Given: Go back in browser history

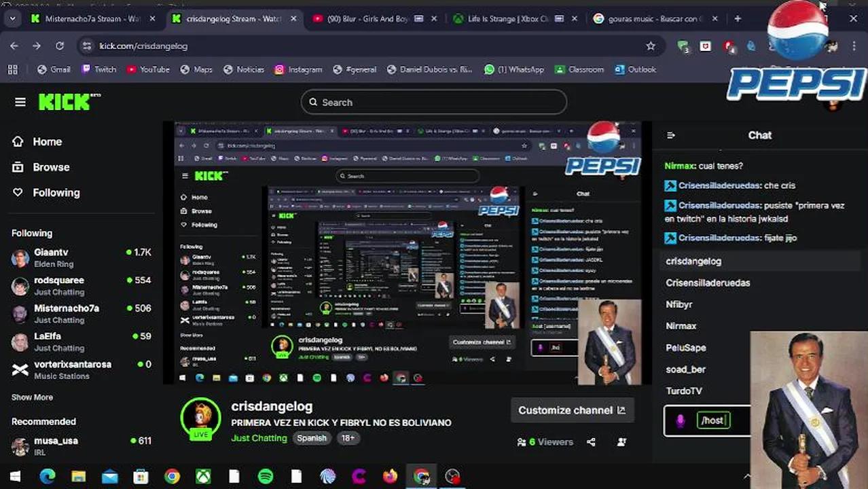Looking at the screenshot, I should [x=14, y=46].
